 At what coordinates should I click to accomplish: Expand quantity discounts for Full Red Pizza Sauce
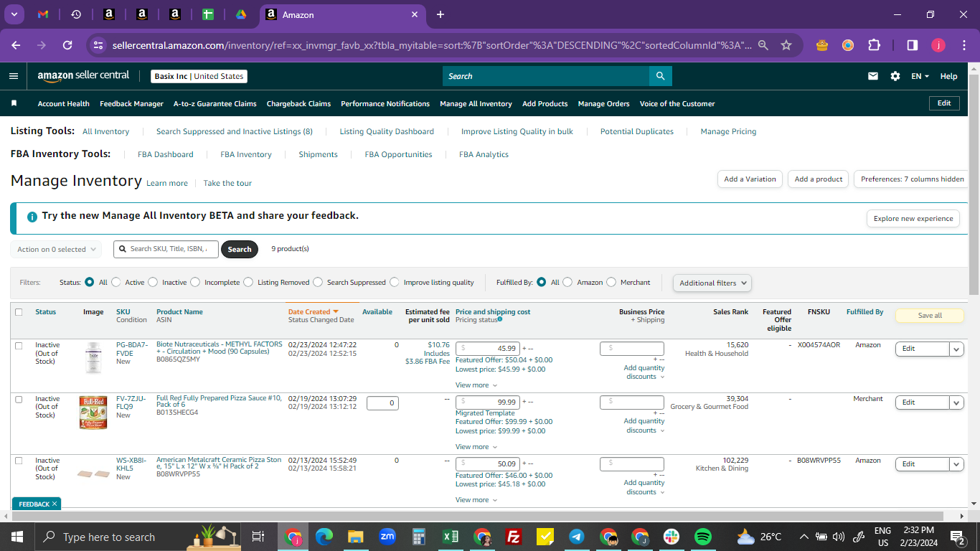coord(644,425)
